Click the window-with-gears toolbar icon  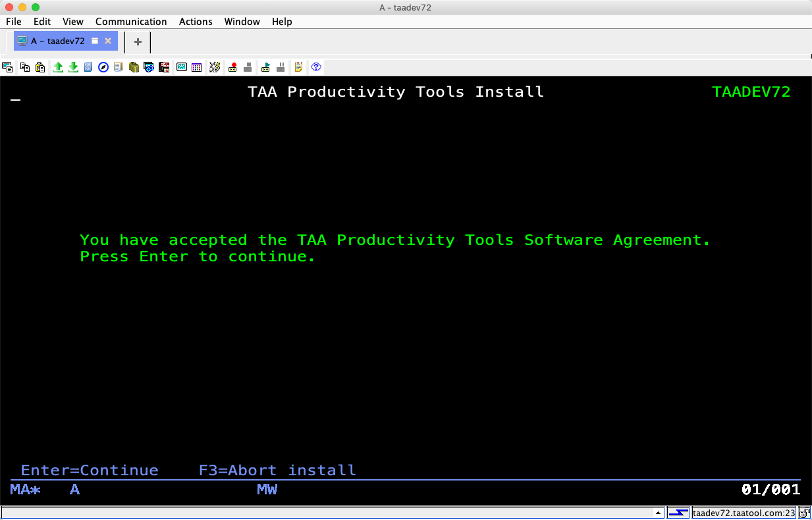[149, 67]
